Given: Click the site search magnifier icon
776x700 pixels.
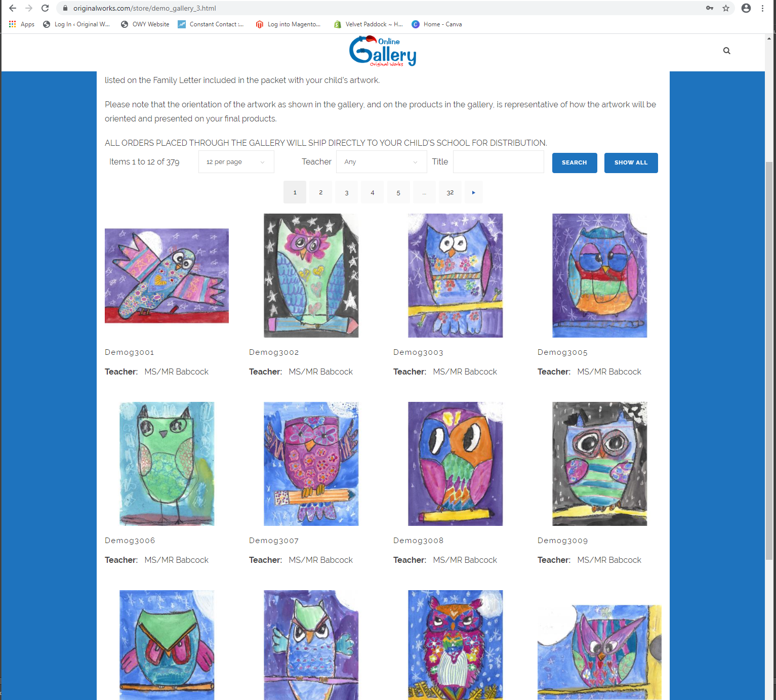Looking at the screenshot, I should click(x=726, y=51).
